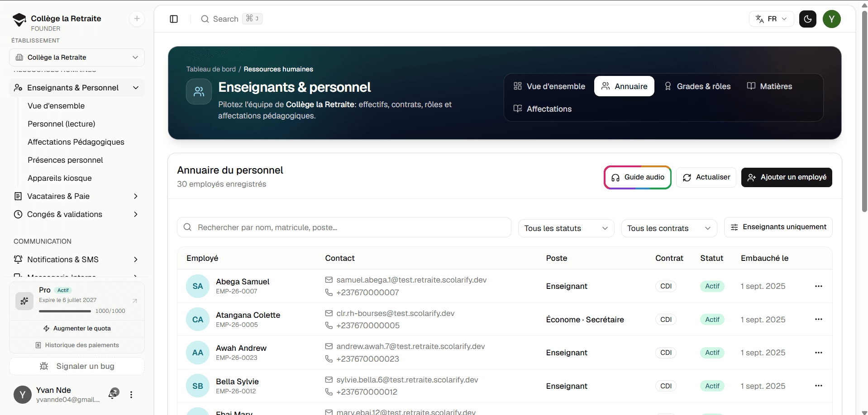Click the plus icon beside Collège la Retraite

pos(137,19)
